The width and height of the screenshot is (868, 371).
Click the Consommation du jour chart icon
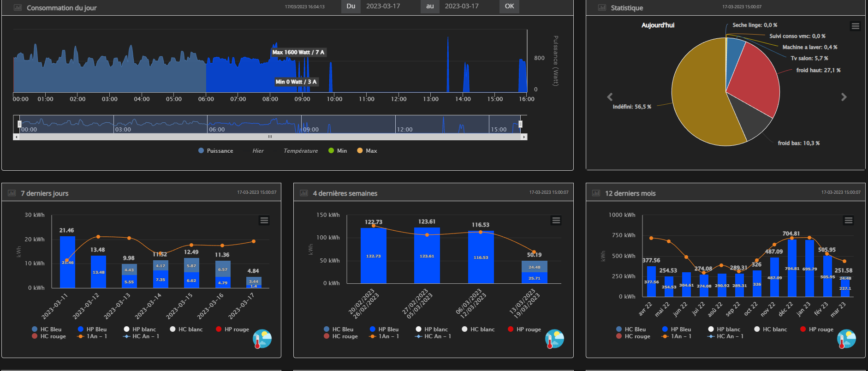pyautogui.click(x=18, y=7)
